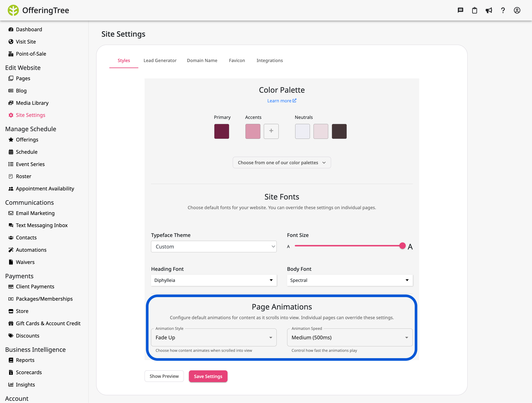This screenshot has width=532, height=403.
Task: Click the Waivers document icon
Action: [x=11, y=262]
